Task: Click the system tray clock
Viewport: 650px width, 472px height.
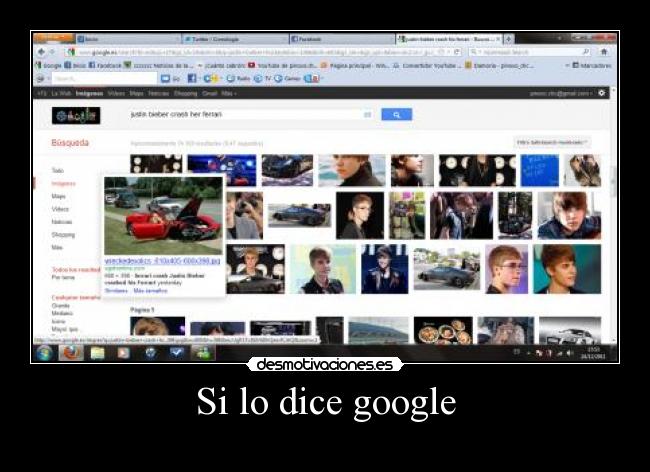Action: 593,353
